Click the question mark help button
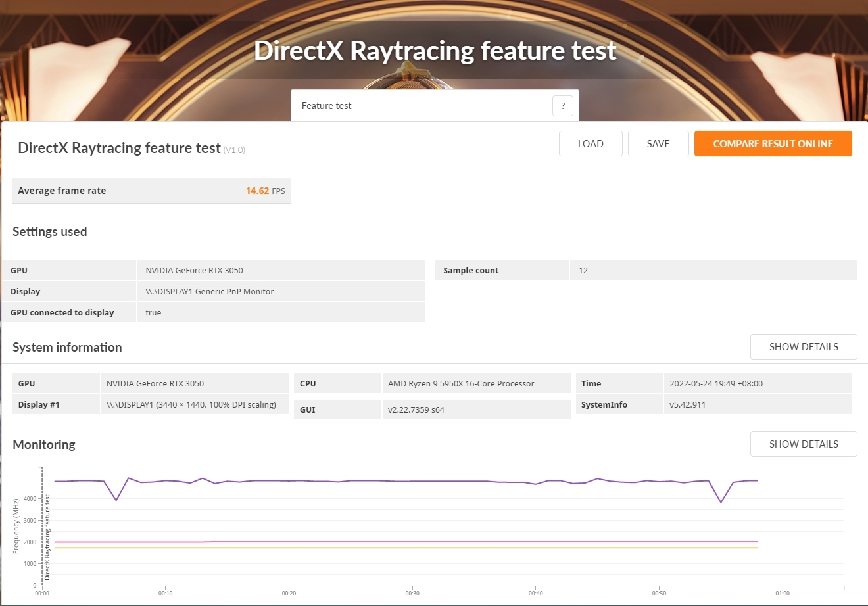The height and width of the screenshot is (606, 868). click(x=563, y=106)
